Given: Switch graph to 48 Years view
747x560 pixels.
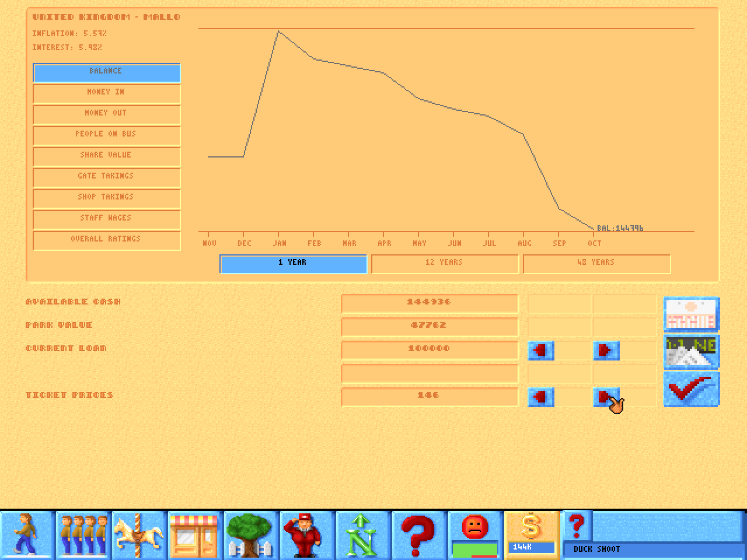Looking at the screenshot, I should (x=596, y=264).
